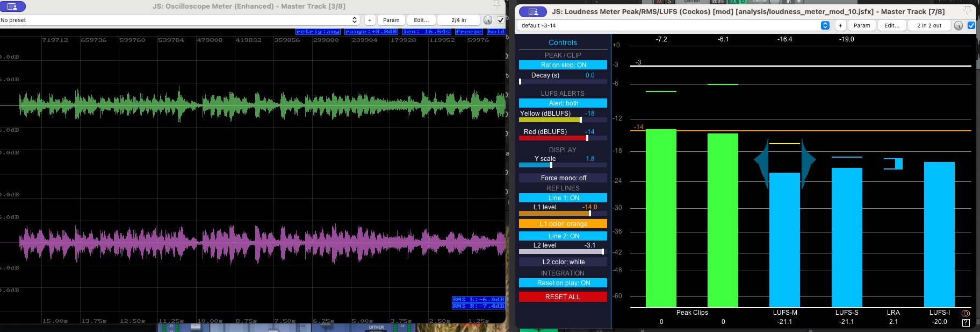The image size is (980, 332).
Task: Uncheck the Loudness Meter bypass checkbox
Action: (x=971, y=25)
